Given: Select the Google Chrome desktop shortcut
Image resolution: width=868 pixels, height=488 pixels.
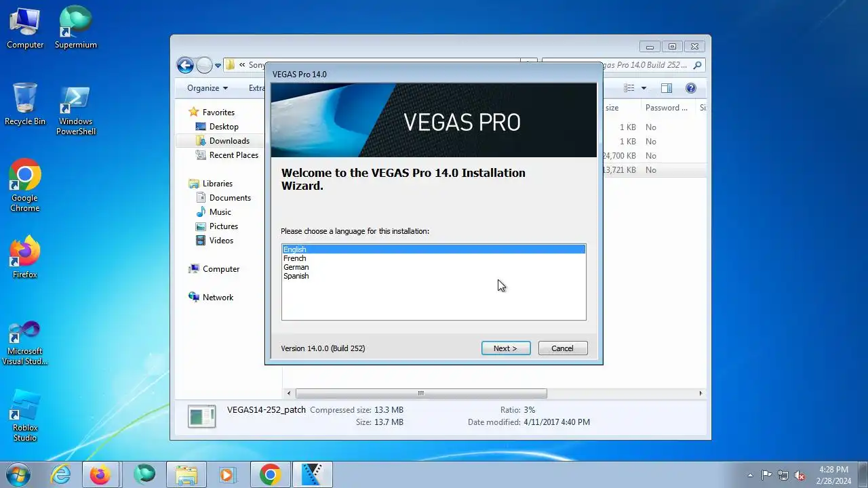Looking at the screenshot, I should (x=25, y=186).
